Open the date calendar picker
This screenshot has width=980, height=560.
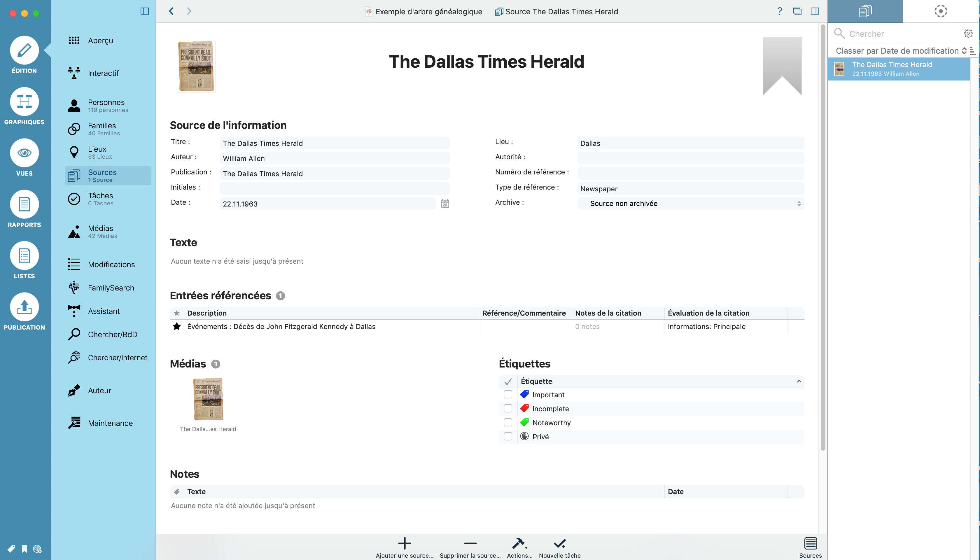pos(445,204)
